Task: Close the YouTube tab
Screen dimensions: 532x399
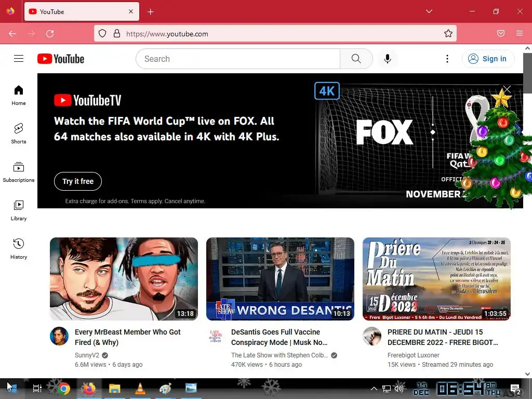Action: click(x=131, y=11)
